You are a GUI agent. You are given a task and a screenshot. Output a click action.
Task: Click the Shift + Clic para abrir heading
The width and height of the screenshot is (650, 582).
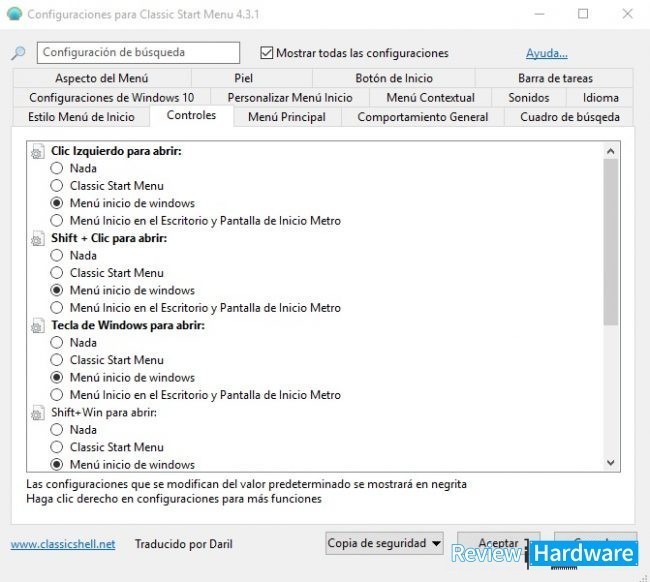click(109, 238)
